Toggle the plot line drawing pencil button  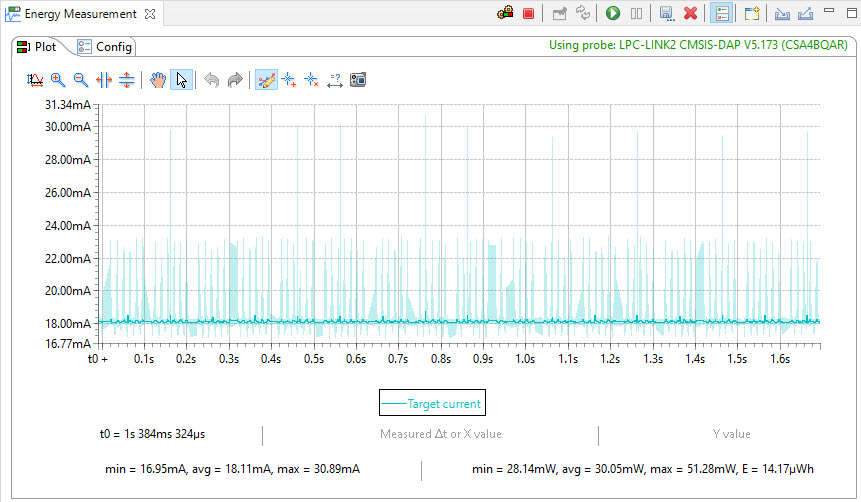266,80
